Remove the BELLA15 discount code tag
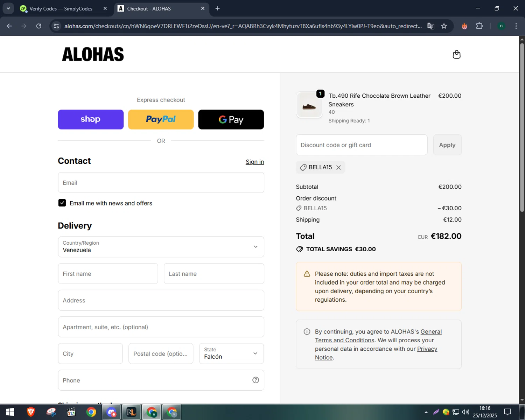 [x=338, y=168]
